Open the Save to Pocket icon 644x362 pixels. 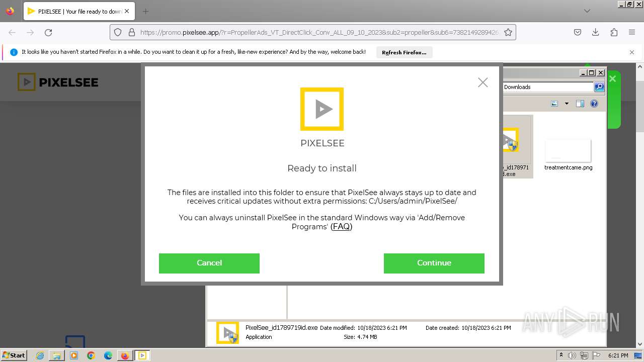[x=578, y=32]
